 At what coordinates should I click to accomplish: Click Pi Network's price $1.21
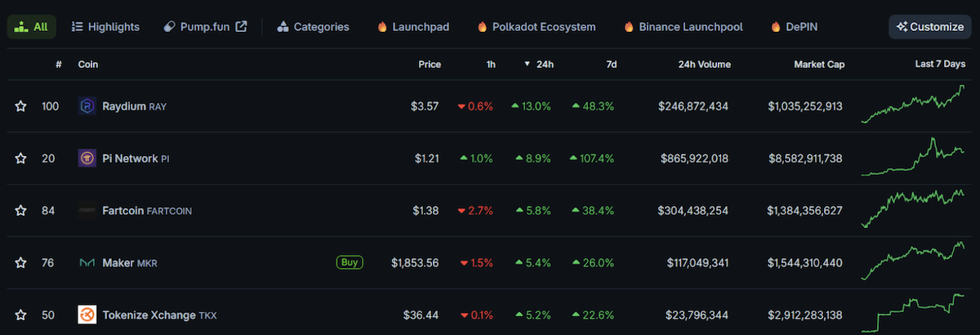coord(425,159)
